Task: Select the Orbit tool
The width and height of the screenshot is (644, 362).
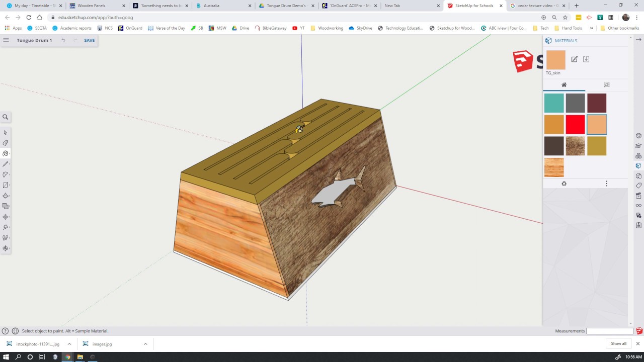Action: 6,248
